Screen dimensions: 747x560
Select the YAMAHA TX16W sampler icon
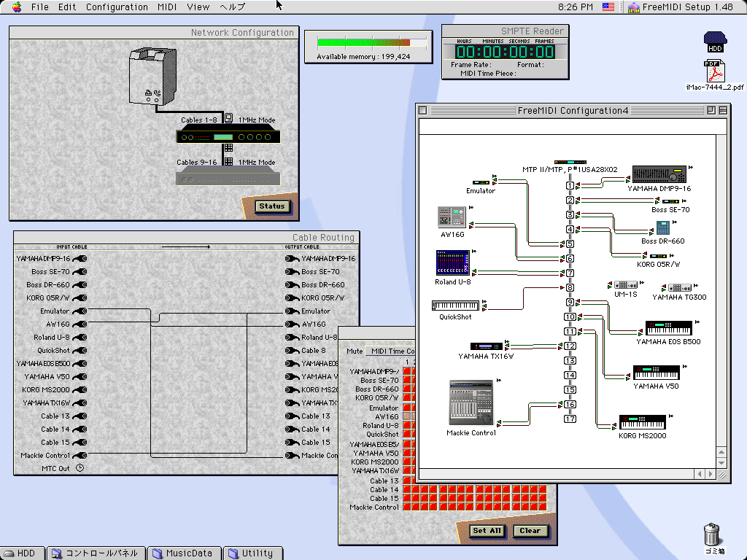coord(487,346)
